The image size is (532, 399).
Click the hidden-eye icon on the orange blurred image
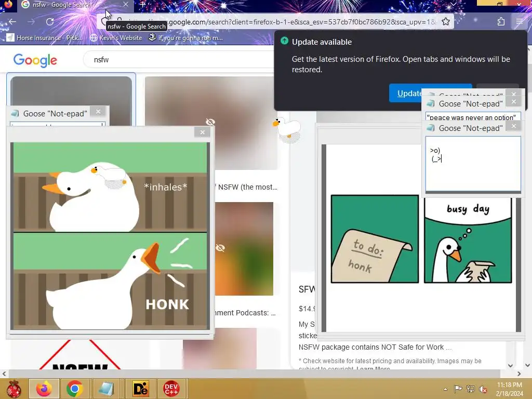pos(220,248)
